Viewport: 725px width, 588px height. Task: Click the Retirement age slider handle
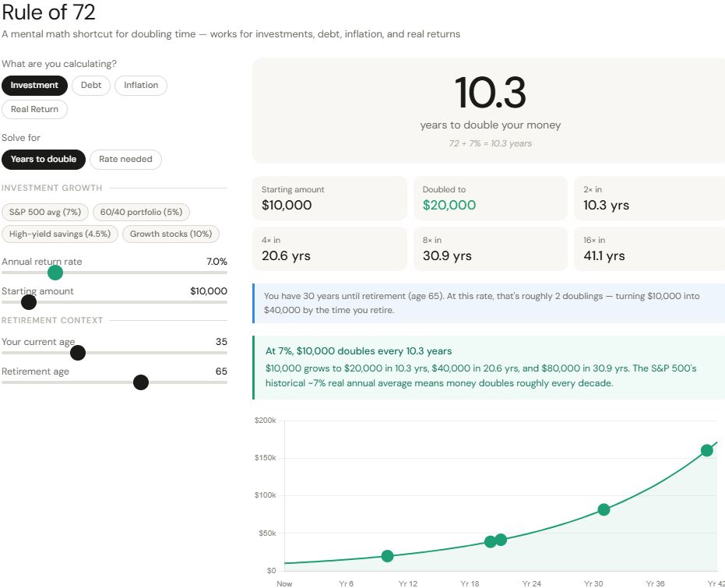[141, 382]
